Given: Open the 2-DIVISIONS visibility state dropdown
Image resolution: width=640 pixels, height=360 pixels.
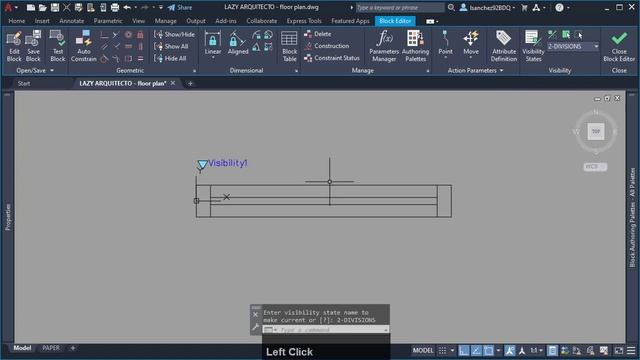Looking at the screenshot, I should pyautogui.click(x=596, y=47).
